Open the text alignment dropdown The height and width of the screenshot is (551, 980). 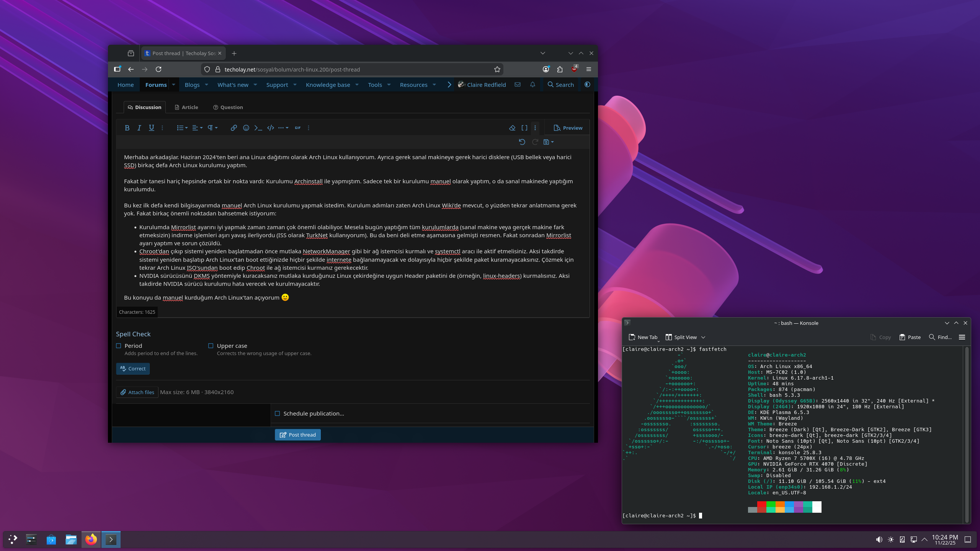click(197, 128)
